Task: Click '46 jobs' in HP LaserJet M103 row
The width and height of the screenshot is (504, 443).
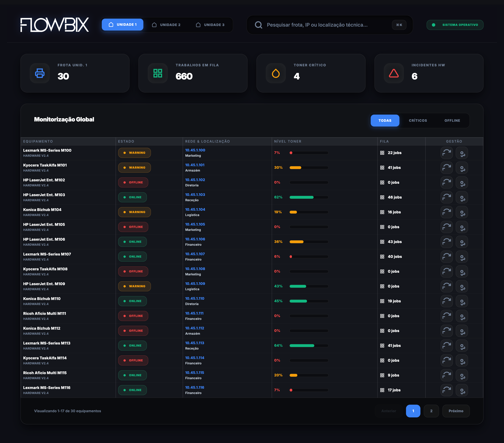Action: 395,197
